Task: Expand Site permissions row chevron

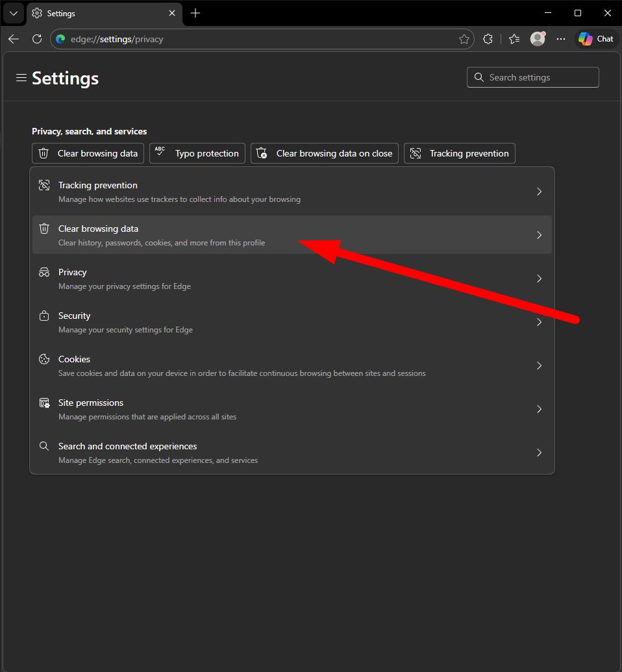Action: [539, 409]
